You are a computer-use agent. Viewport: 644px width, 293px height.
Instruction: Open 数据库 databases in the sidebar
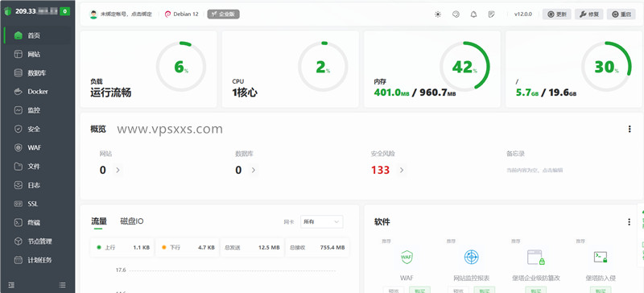pos(37,73)
